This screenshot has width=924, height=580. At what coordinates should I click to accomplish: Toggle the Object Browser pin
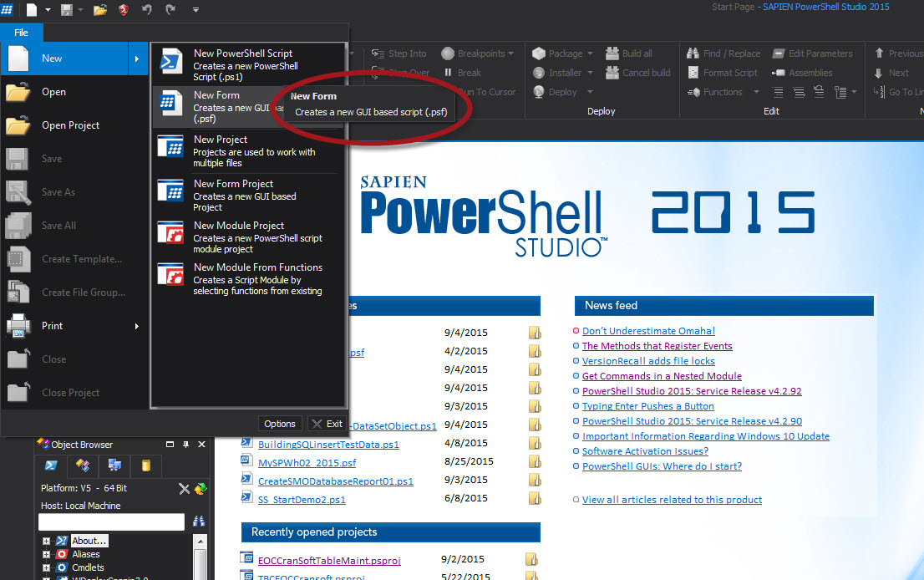point(185,445)
